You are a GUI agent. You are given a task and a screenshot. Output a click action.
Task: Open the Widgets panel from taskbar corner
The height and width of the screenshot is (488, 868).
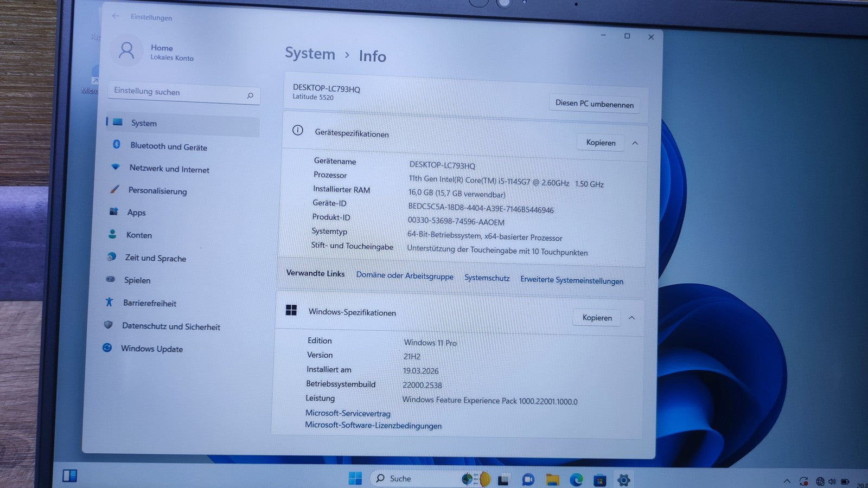point(69,476)
